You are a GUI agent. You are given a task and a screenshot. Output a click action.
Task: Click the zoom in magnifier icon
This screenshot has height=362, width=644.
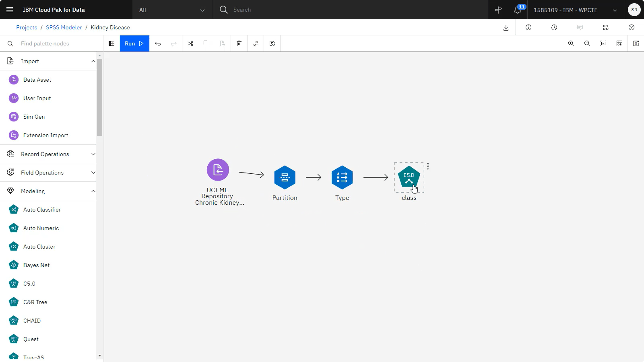point(571,43)
